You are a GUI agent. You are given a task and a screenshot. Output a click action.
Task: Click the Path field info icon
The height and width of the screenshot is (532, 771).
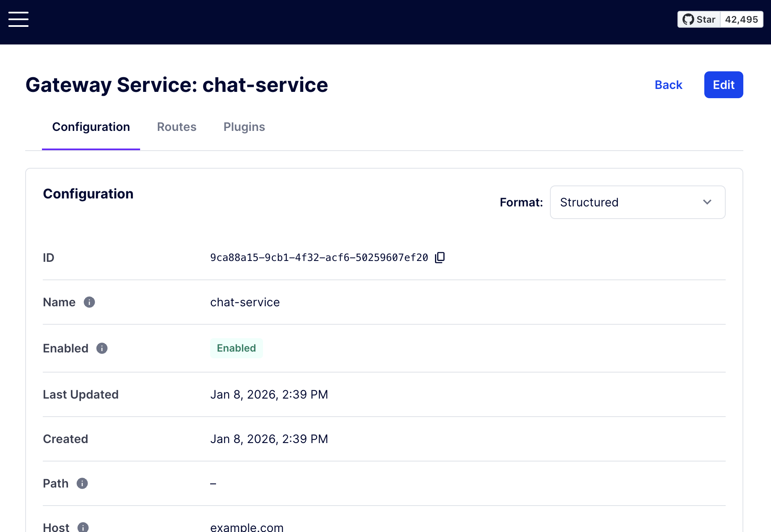82,483
